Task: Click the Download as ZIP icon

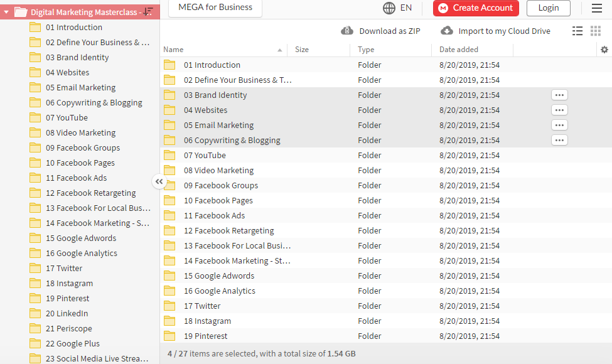Action: point(347,30)
